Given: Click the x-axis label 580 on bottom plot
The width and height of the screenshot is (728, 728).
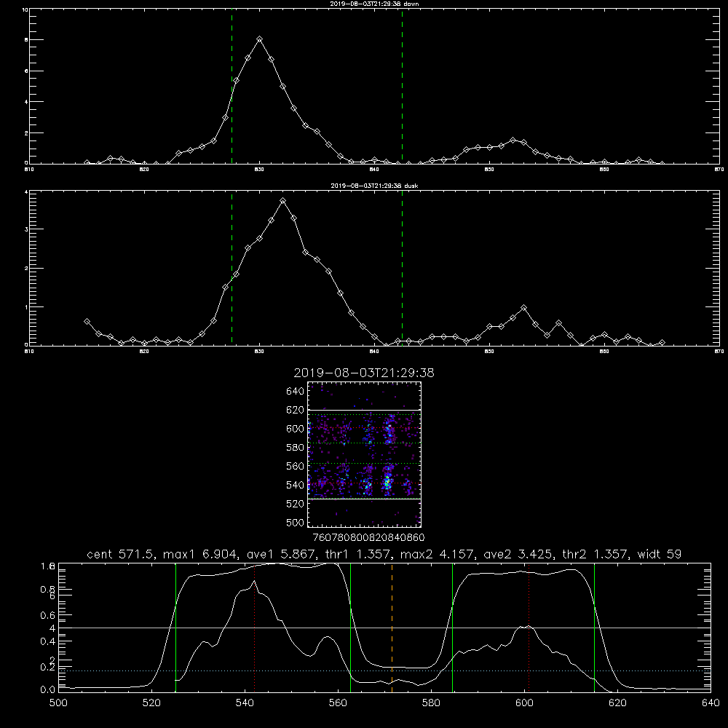Looking at the screenshot, I should [431, 703].
